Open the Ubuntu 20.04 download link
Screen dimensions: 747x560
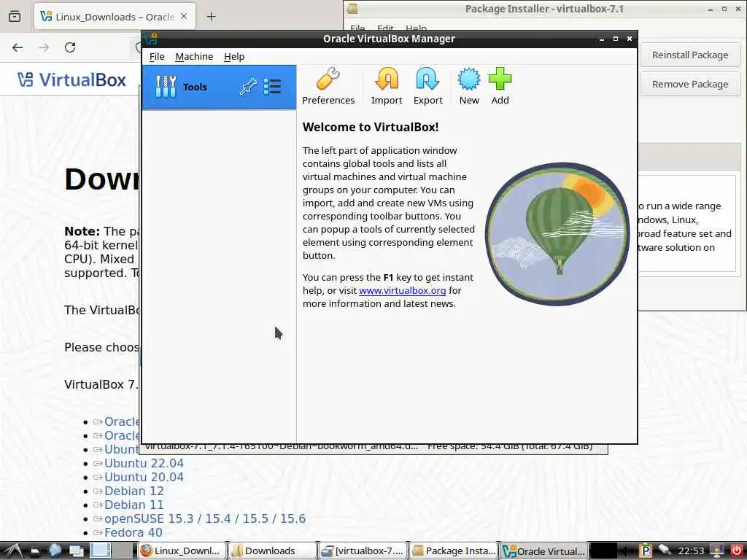click(144, 477)
